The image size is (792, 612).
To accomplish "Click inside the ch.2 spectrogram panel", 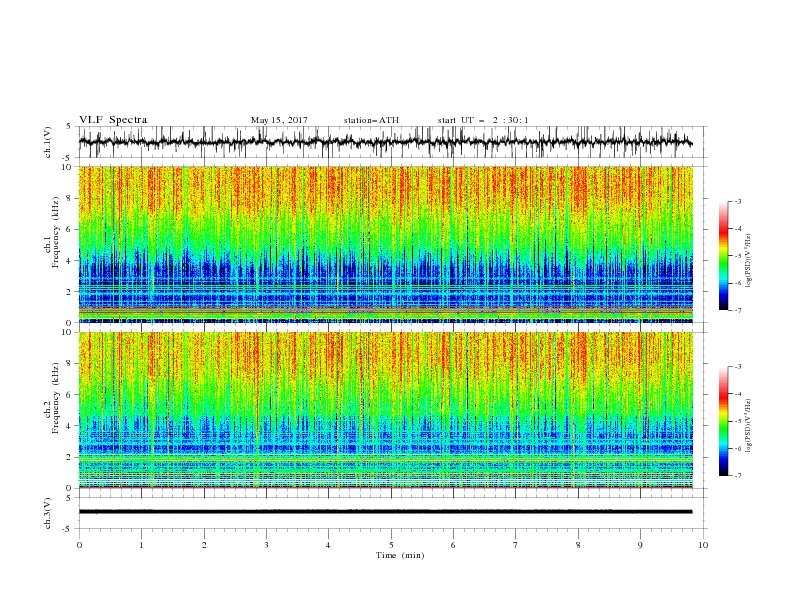I will 385,410.
